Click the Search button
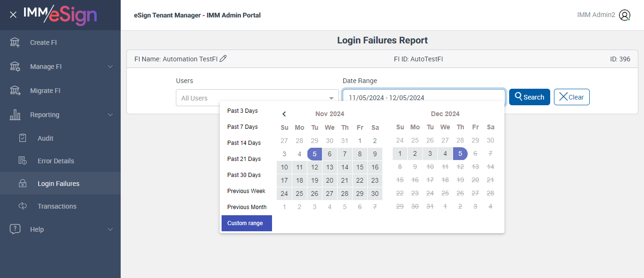 click(529, 97)
